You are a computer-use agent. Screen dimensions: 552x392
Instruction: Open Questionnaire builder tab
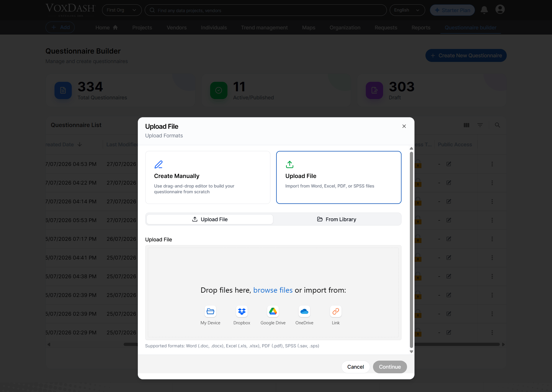point(470,27)
